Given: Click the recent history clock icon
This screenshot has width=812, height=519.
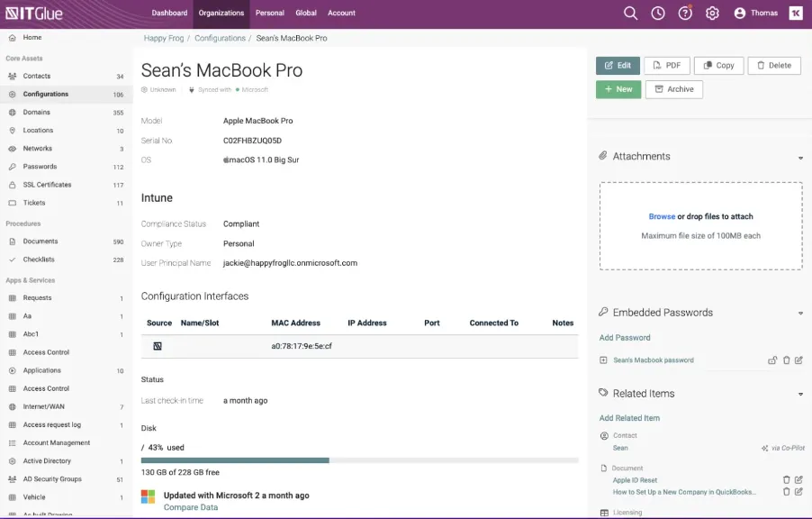Looking at the screenshot, I should [x=658, y=14].
